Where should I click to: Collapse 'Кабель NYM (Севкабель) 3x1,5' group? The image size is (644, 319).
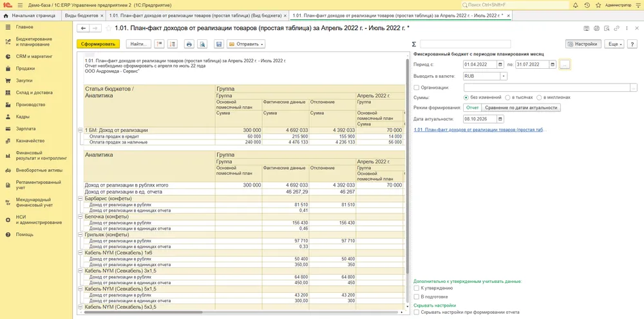pos(80,271)
